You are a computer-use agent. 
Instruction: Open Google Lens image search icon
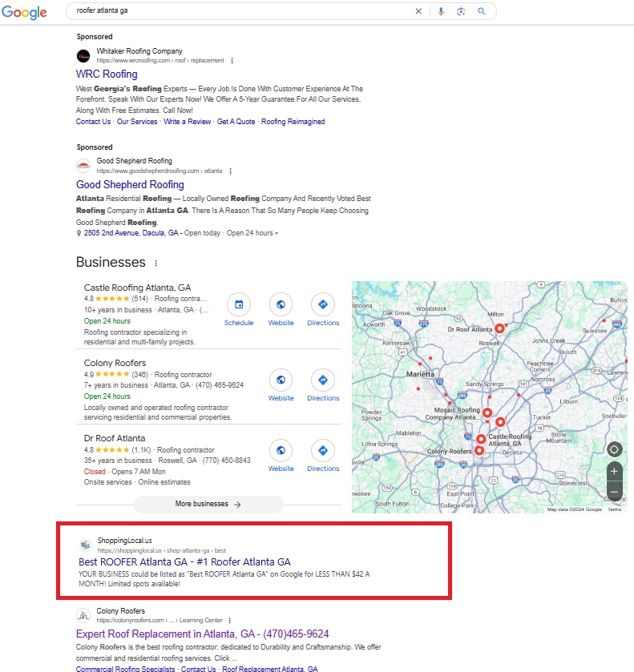pos(461,11)
